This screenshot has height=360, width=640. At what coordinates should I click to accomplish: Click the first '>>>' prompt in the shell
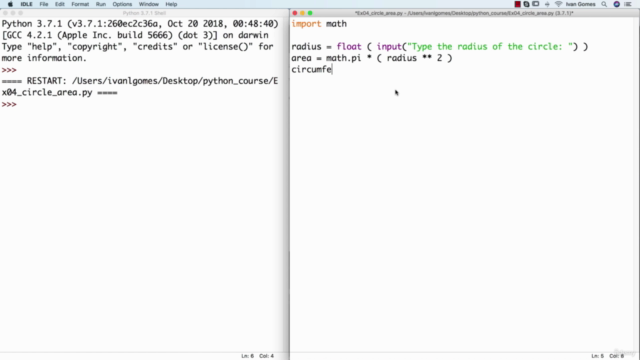[x=9, y=70]
